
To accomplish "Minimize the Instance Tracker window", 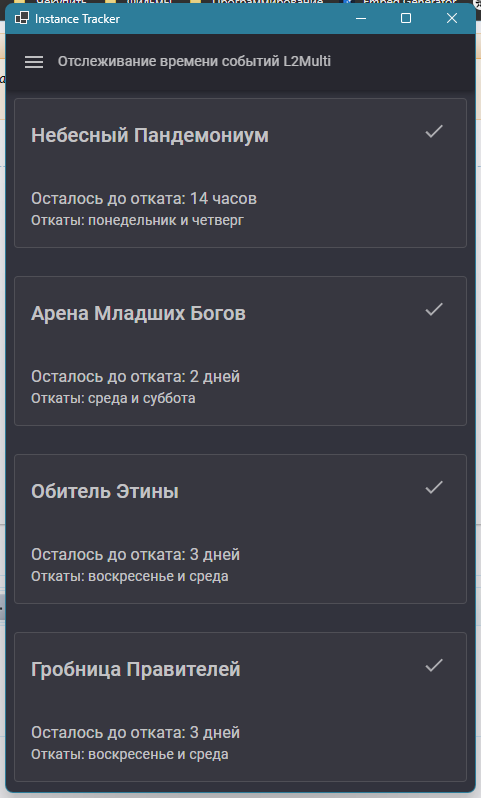I will [361, 18].
